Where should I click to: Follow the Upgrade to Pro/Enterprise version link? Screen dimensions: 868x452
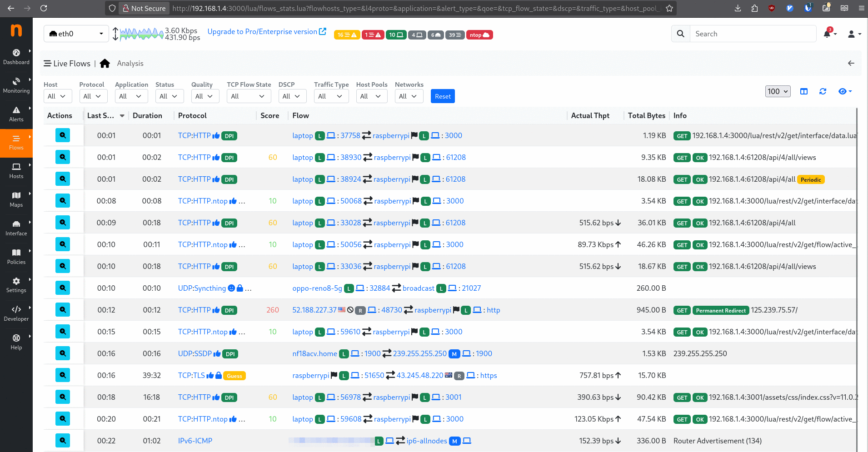pos(266,32)
